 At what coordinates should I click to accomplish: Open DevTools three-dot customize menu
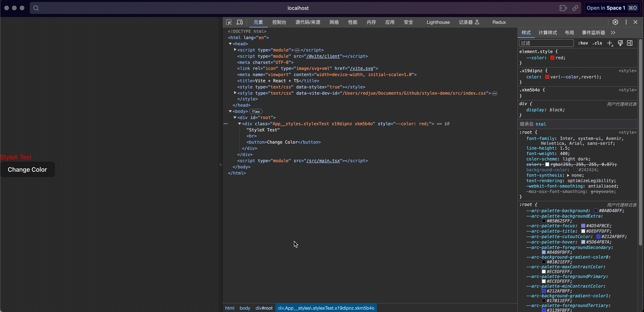[x=626, y=22]
